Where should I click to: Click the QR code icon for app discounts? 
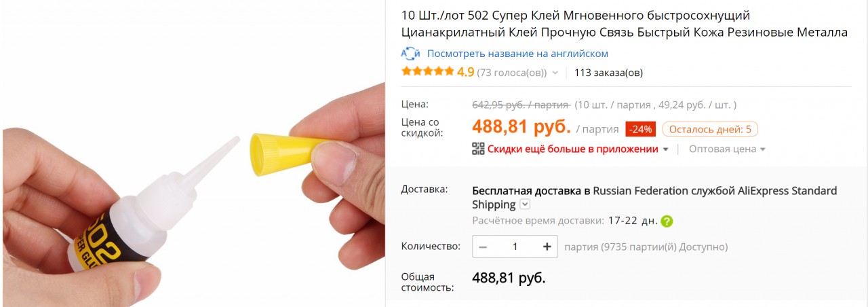pos(478,149)
